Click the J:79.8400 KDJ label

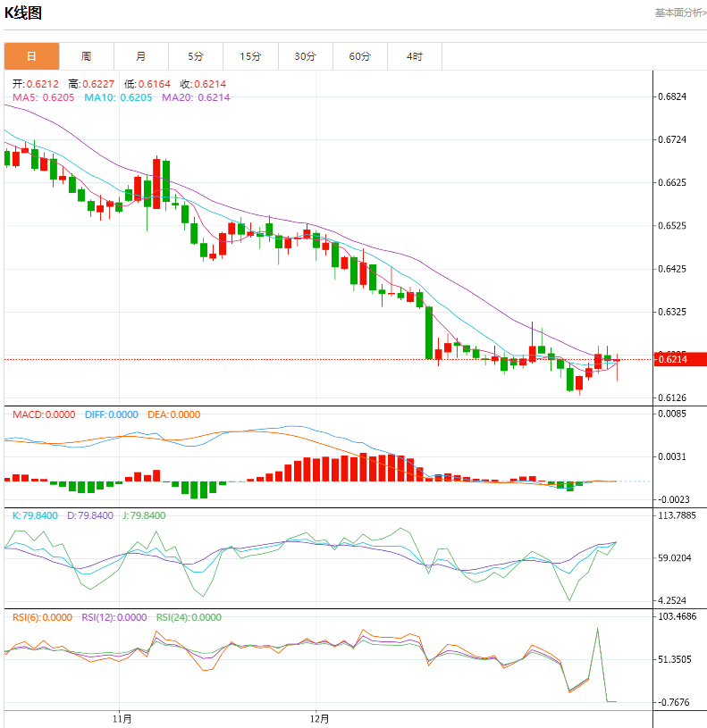[144, 515]
